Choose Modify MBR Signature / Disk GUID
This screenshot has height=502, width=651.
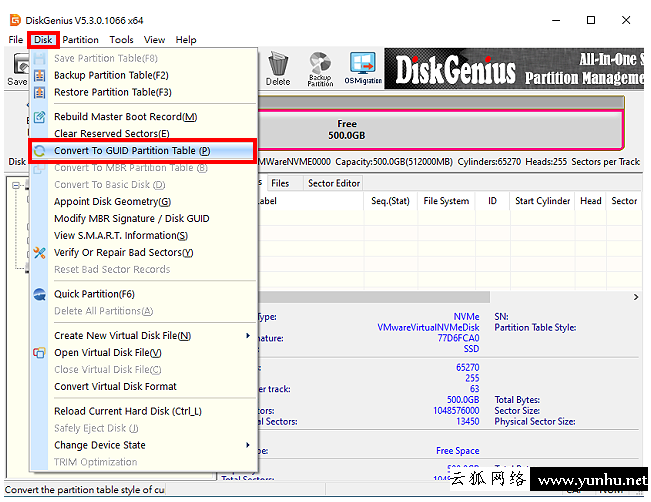point(132,218)
